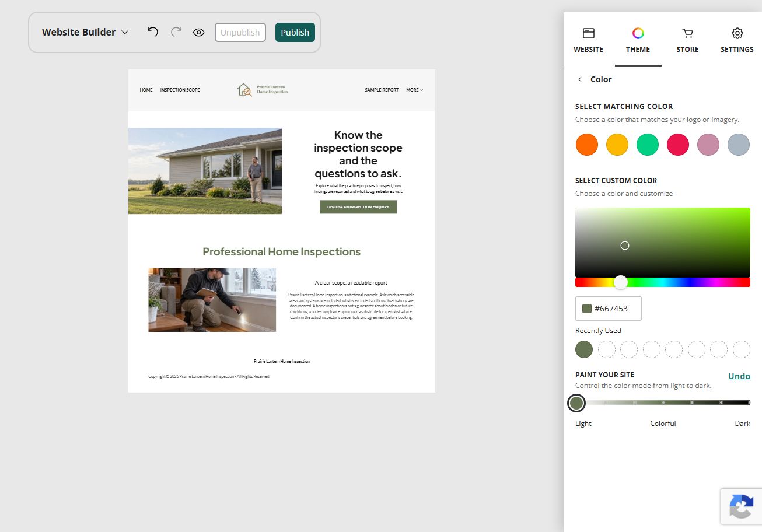Select the olive recently used color
The width and height of the screenshot is (762, 532).
coord(584,349)
